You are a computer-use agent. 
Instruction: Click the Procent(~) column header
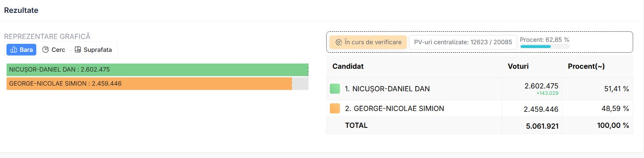pos(586,66)
